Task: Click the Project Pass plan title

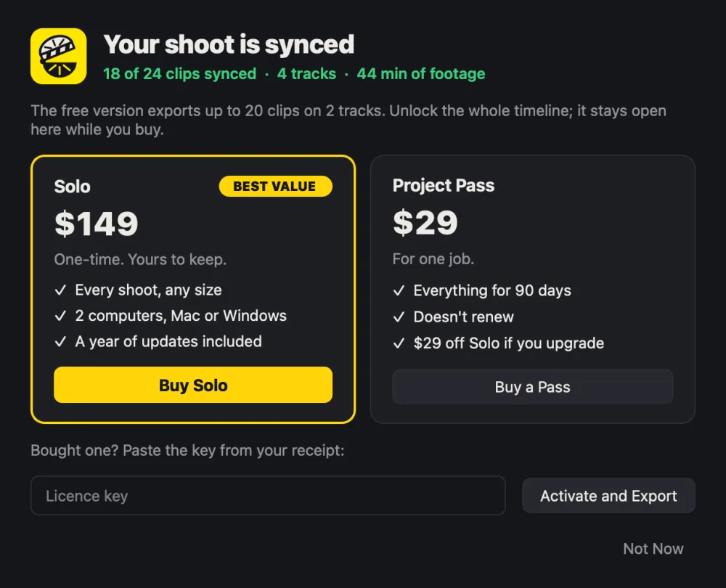Action: [444, 186]
